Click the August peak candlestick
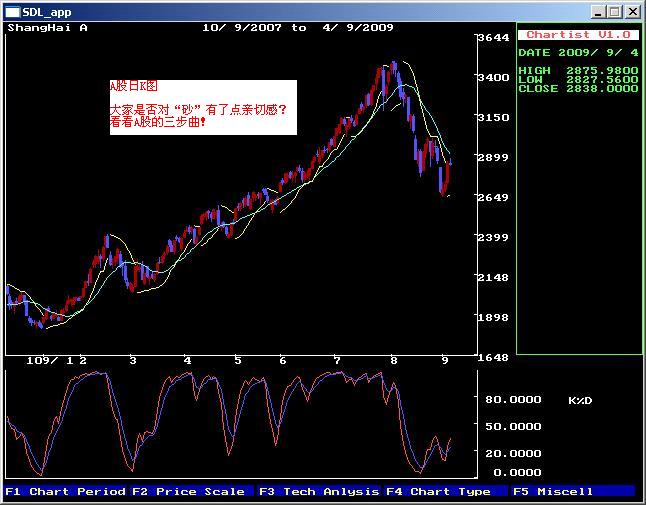646x505 pixels. coord(394,67)
